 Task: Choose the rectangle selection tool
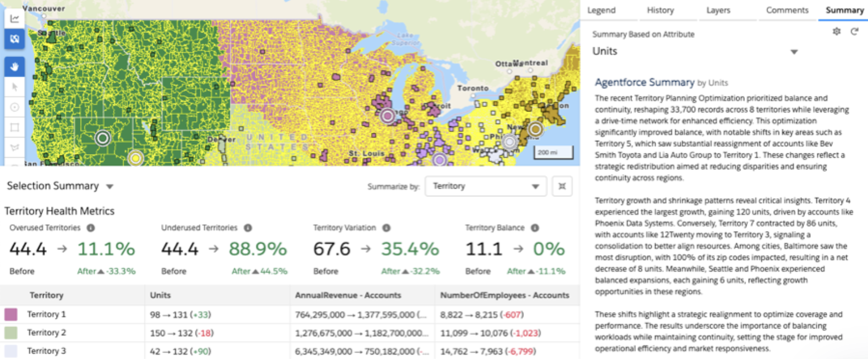click(x=15, y=127)
